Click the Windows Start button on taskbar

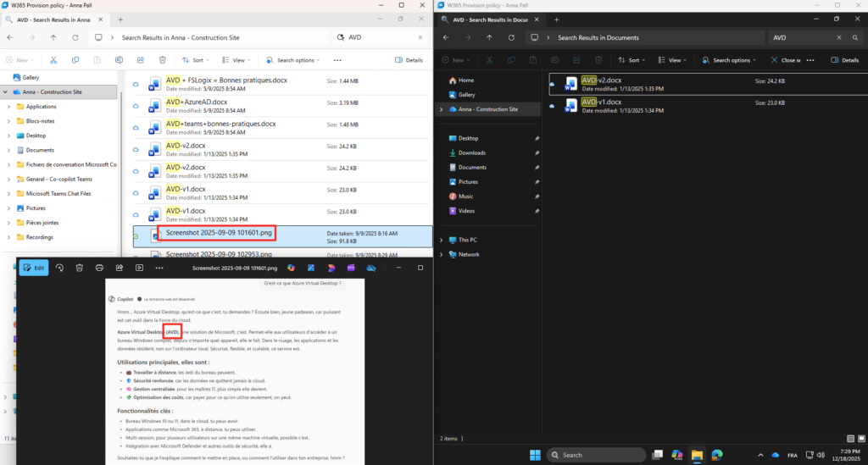click(x=535, y=454)
